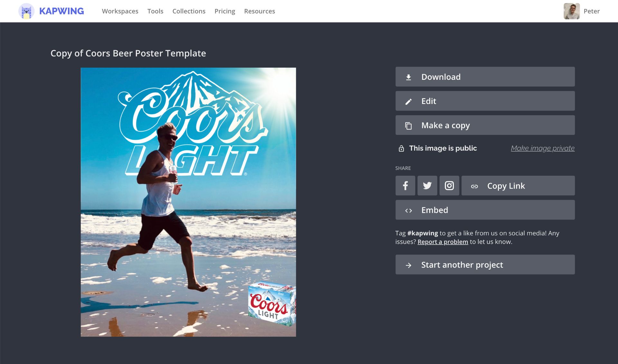Screen dimensions: 618x364
Task: Toggle privacy via Make image private
Action: pyautogui.click(x=542, y=148)
